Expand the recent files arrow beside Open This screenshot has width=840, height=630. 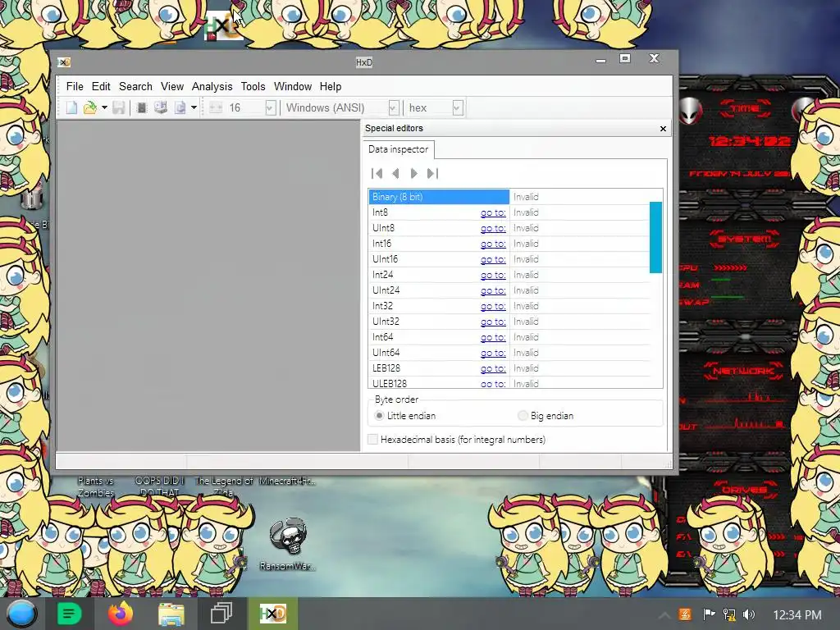point(104,107)
